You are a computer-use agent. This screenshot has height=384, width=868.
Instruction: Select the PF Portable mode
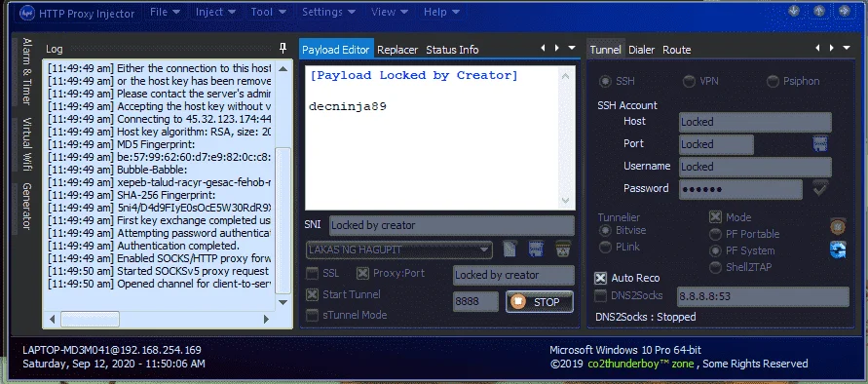coord(716,234)
